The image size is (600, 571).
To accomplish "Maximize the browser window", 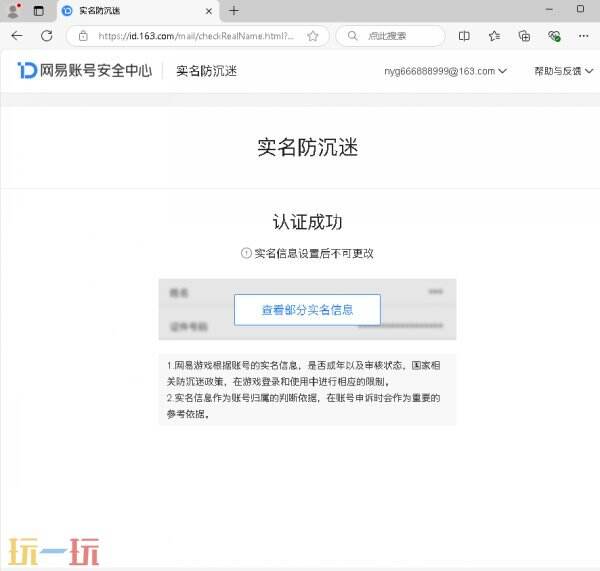I will click(x=580, y=9).
